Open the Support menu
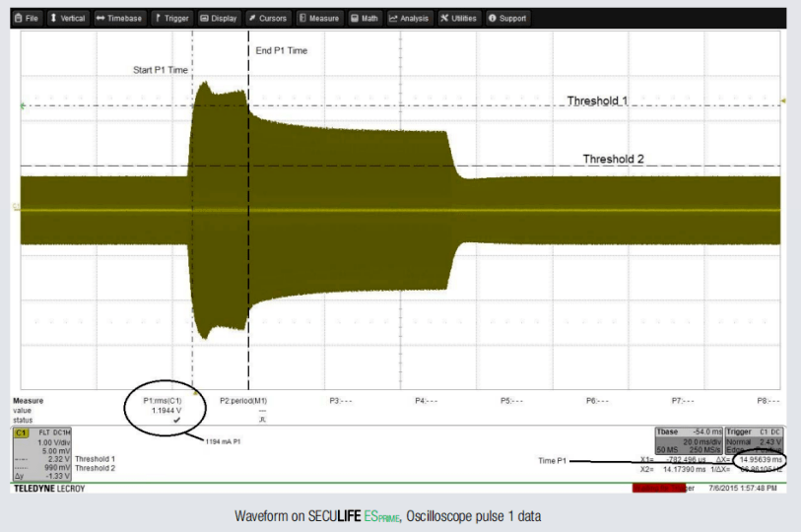This screenshot has height=532, width=801. click(507, 18)
